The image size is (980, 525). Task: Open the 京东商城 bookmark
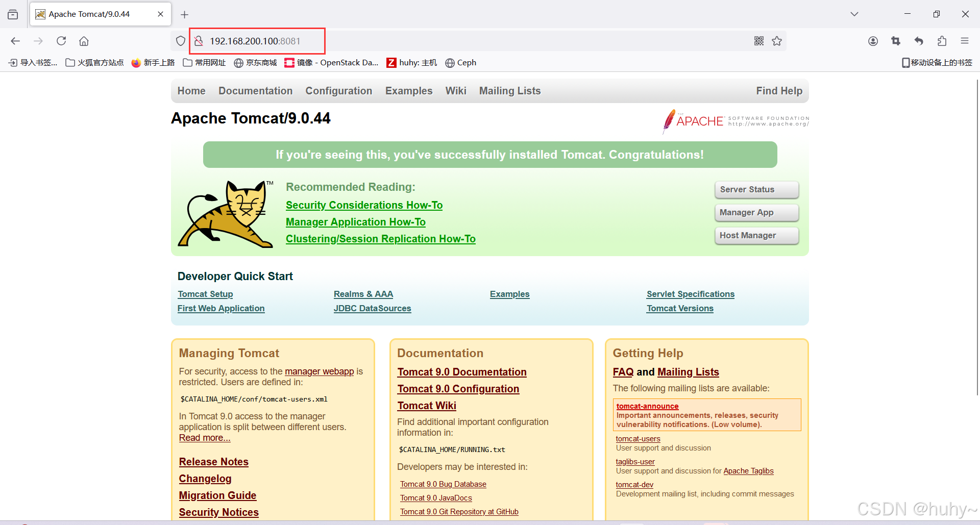tap(255, 63)
